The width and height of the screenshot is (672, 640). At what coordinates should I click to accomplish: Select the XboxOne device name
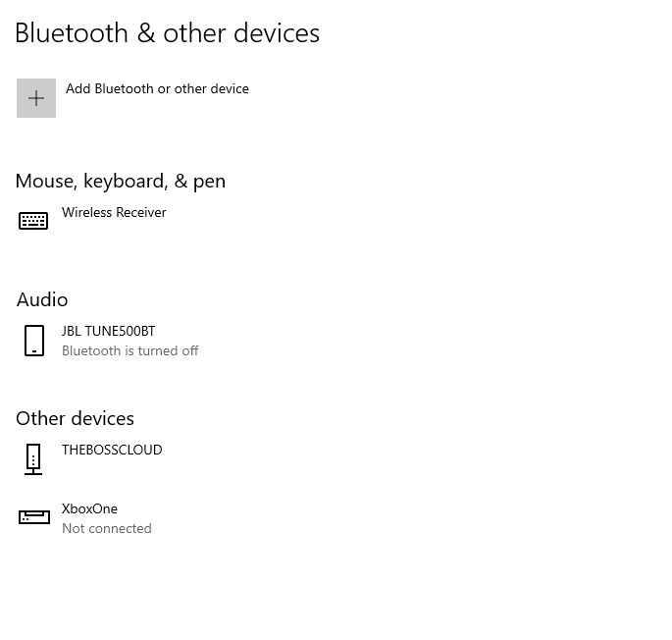click(89, 508)
